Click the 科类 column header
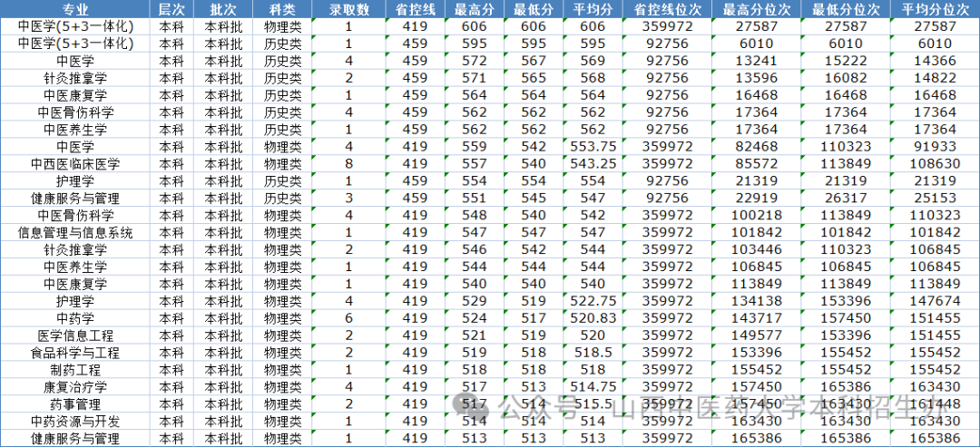Viewport: 980px width, 447px height. (x=282, y=10)
